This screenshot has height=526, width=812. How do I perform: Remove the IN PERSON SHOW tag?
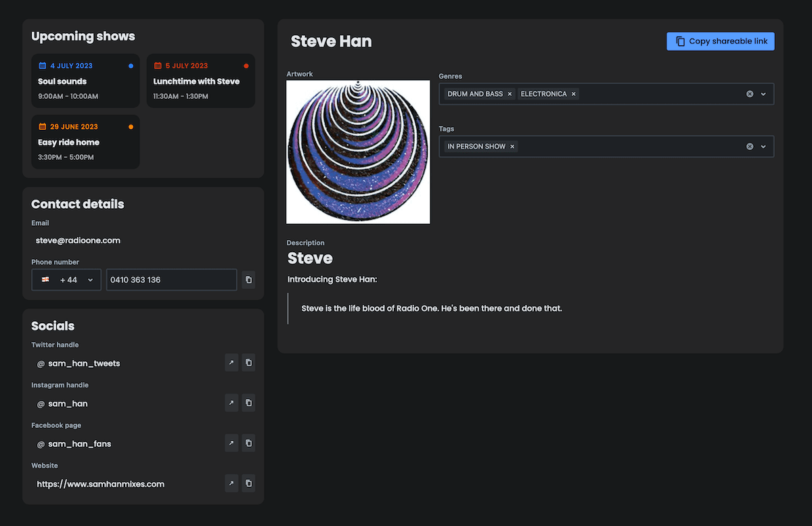coord(512,146)
